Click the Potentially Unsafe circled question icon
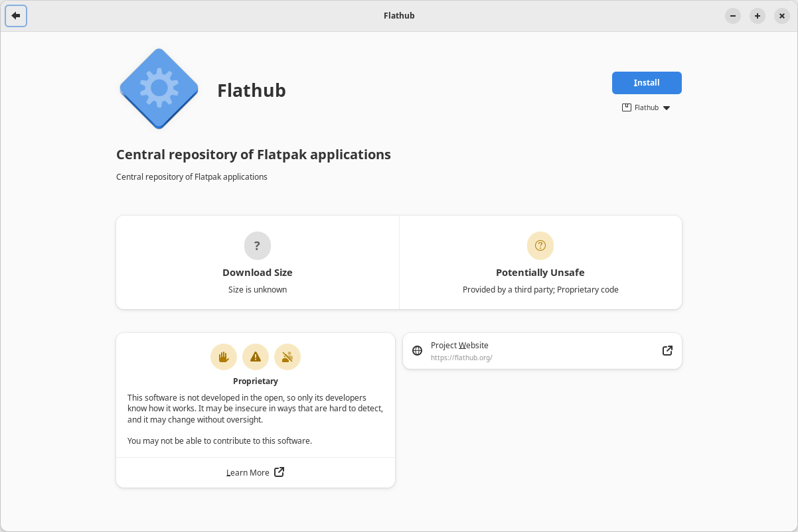 tap(540, 245)
